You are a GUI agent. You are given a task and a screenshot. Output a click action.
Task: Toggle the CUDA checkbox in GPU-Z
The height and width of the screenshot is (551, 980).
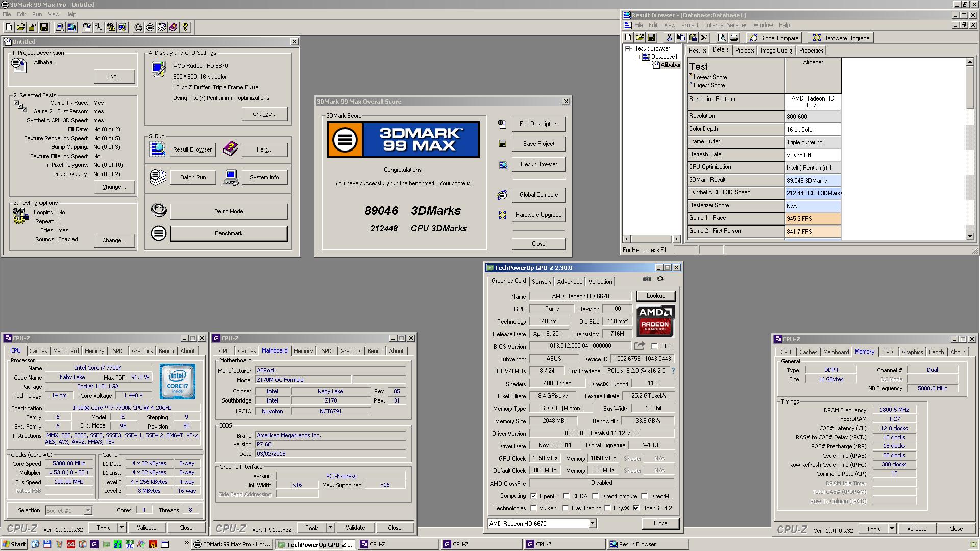(566, 496)
